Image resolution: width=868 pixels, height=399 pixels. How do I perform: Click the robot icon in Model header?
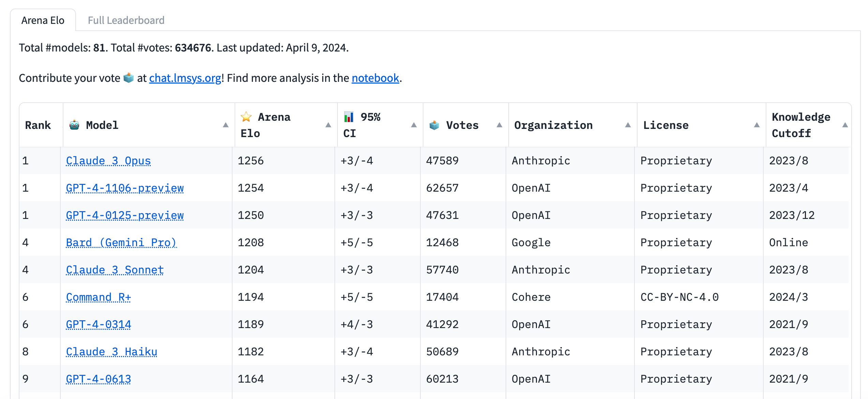click(x=74, y=125)
